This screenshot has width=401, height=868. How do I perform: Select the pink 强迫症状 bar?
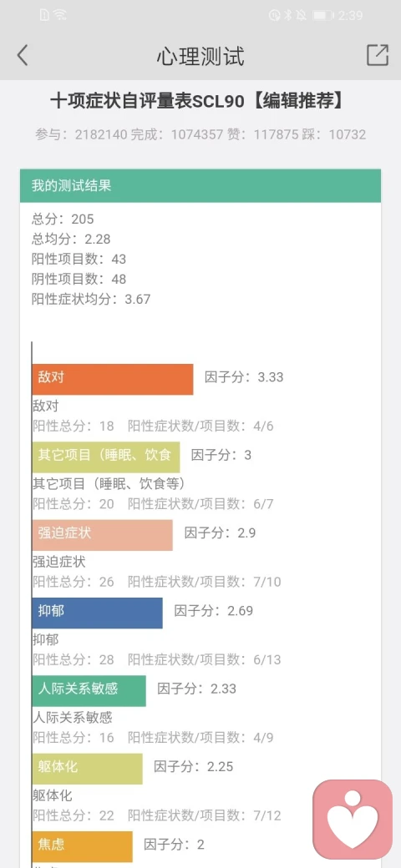[103, 535]
